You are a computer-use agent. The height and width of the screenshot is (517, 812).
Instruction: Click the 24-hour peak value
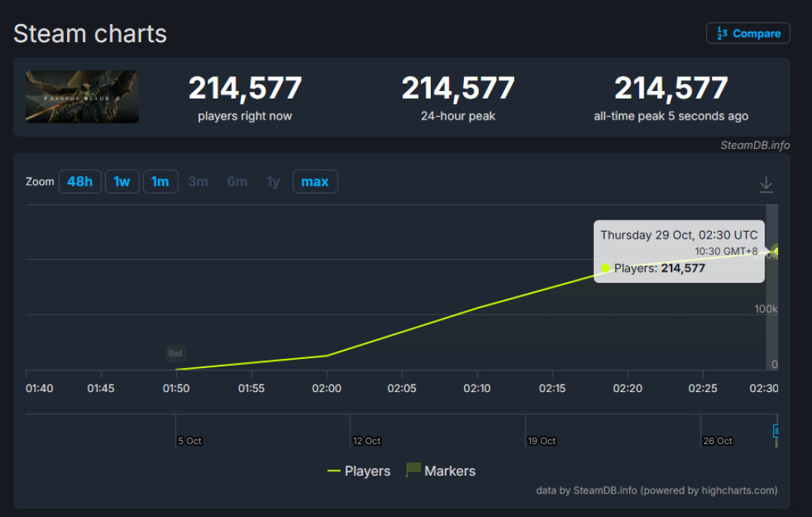pyautogui.click(x=459, y=88)
